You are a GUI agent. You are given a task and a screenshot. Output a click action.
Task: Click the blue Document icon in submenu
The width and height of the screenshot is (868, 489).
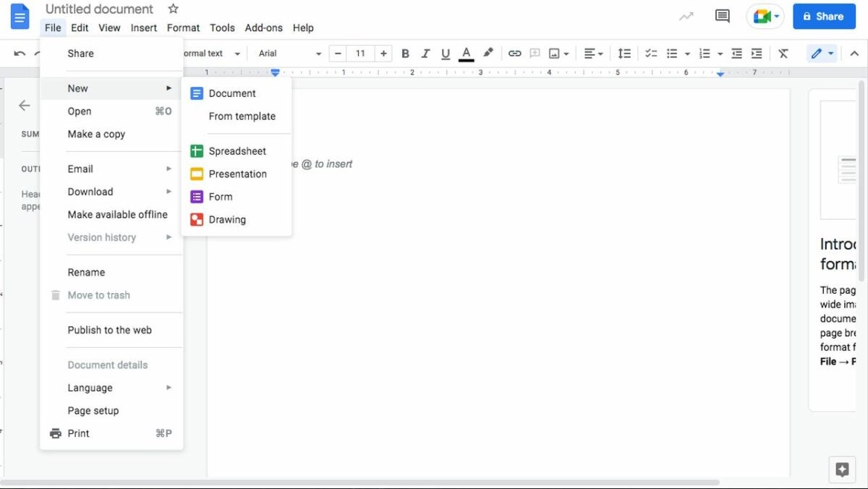[197, 93]
